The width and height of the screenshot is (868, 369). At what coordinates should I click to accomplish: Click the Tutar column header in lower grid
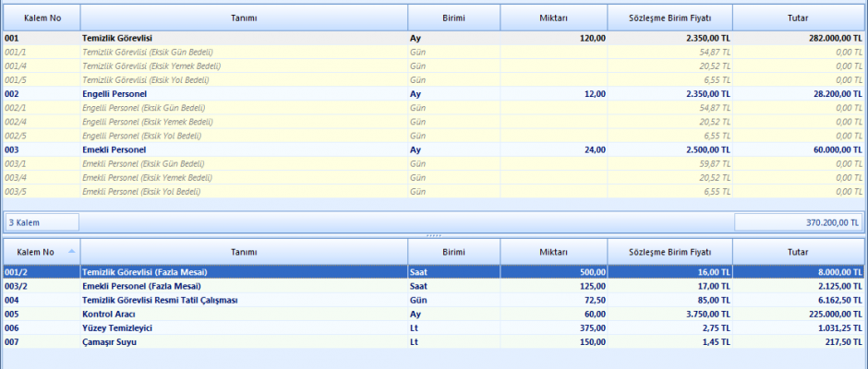[797, 251]
